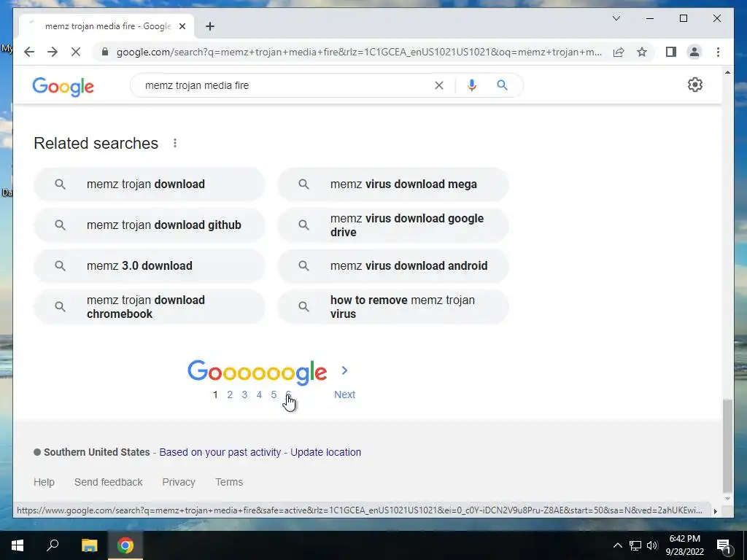Open the volume tray icon
Viewport: 747px width, 560px height.
point(652,545)
